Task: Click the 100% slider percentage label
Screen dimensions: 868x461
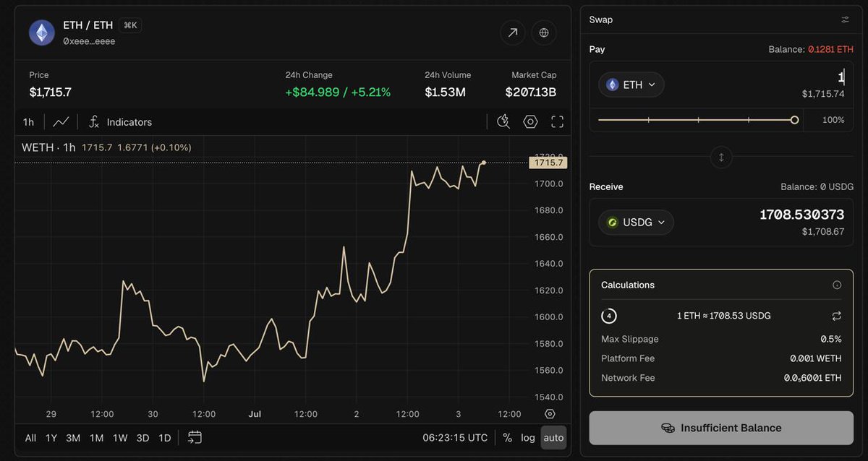Action: [833, 120]
